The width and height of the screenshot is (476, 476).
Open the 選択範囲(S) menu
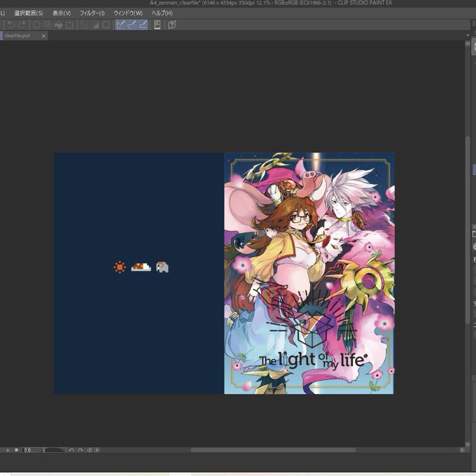coord(29,13)
